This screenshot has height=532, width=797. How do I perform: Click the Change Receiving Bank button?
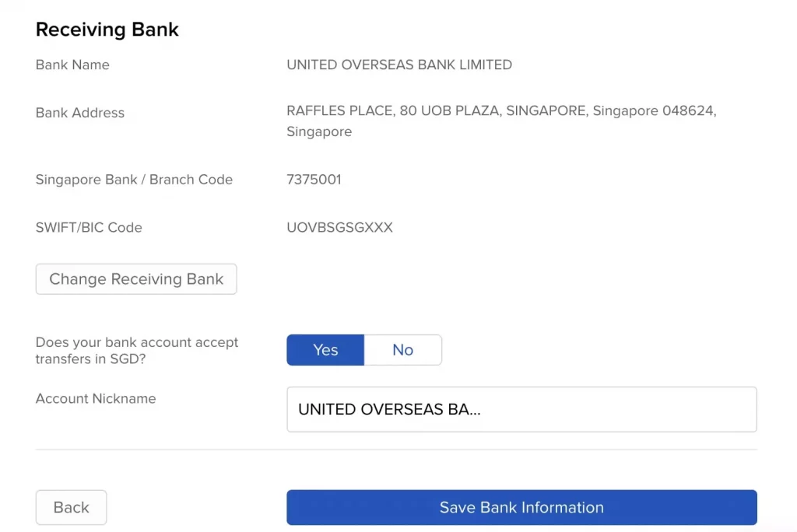[135, 278]
